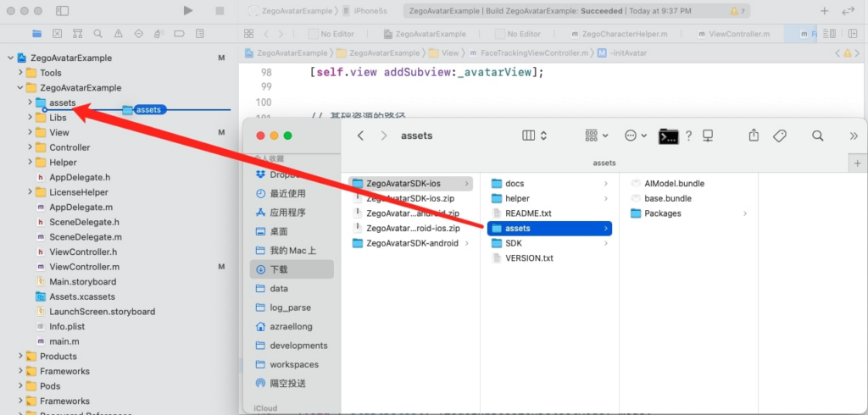Collapse ZegoAvatarExample project root
This screenshot has width=868, height=415.
point(10,58)
